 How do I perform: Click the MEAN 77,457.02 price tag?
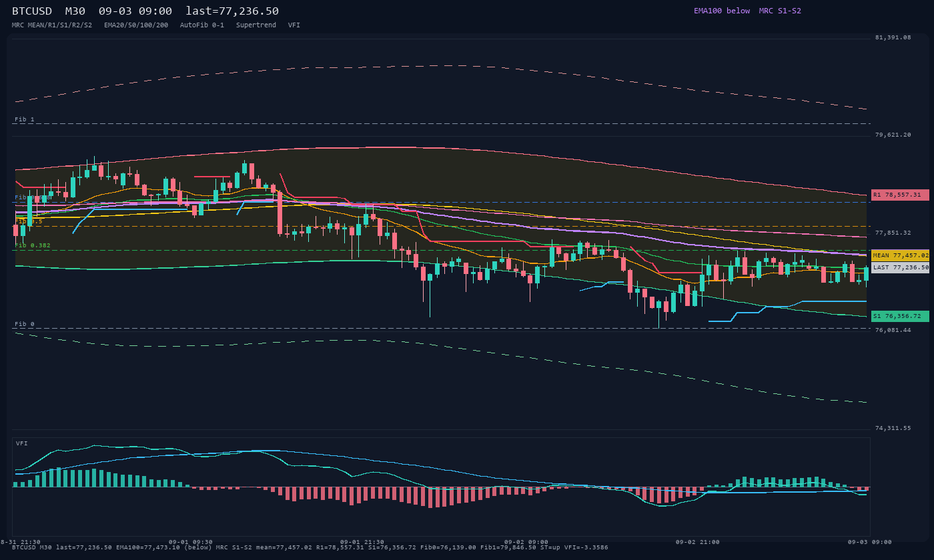pos(900,255)
